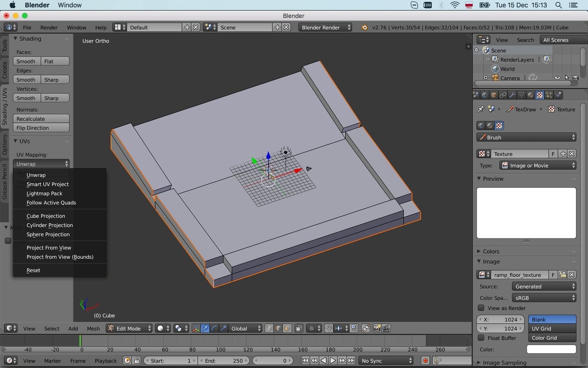This screenshot has height=368, width=588.
Task: Switch to the Material properties tab (sphere icon)
Action: 530,95
